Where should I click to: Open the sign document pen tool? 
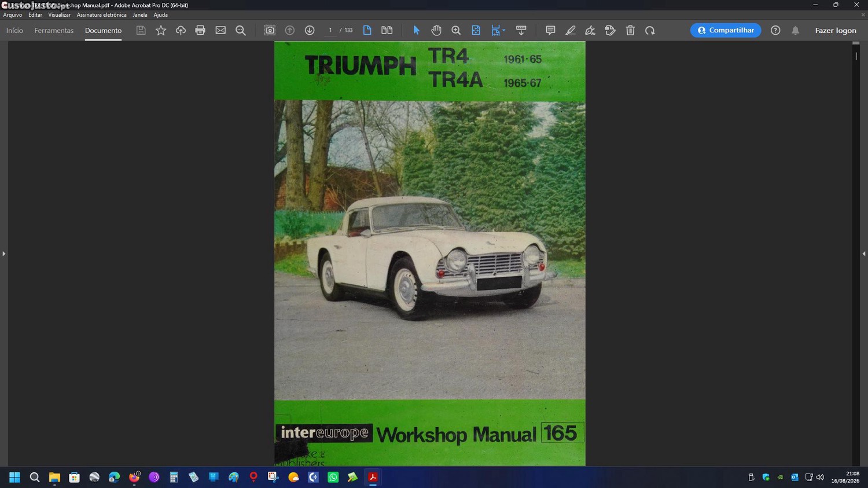(x=590, y=31)
